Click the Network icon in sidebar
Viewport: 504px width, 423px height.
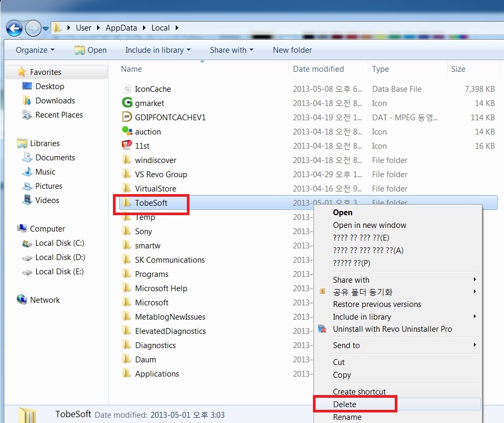point(22,300)
